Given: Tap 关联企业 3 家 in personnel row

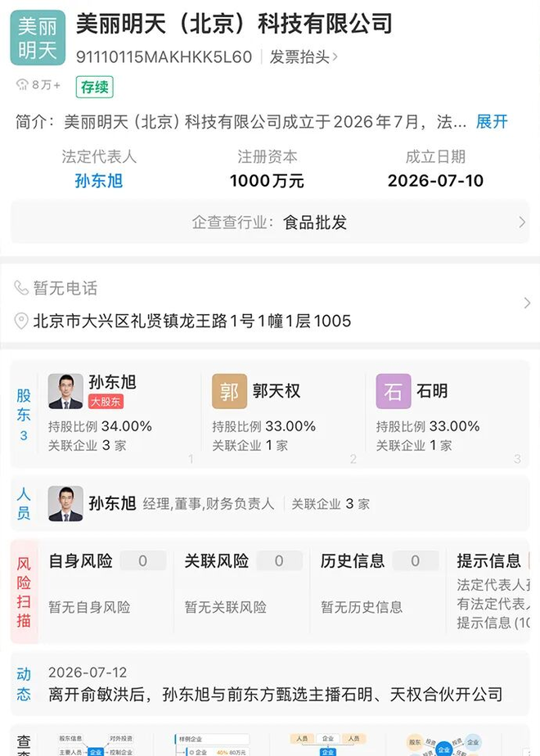Looking at the screenshot, I should point(331,504).
